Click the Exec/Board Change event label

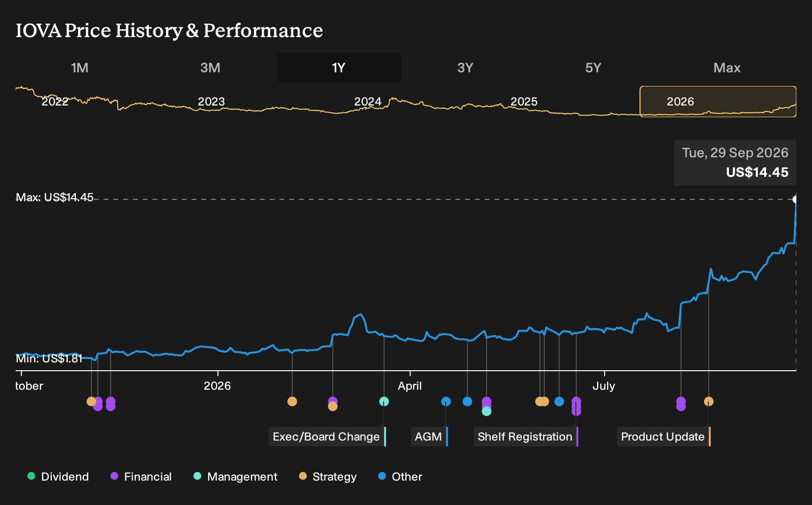327,437
